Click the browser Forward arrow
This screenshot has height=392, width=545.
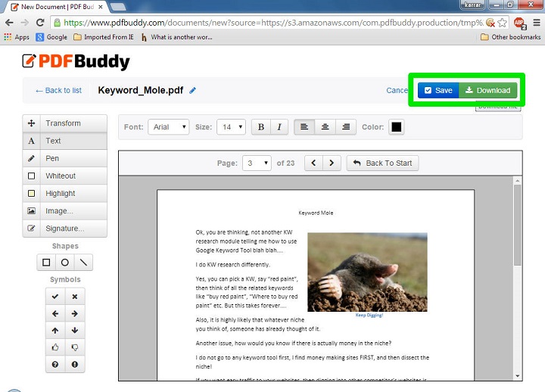click(x=25, y=23)
